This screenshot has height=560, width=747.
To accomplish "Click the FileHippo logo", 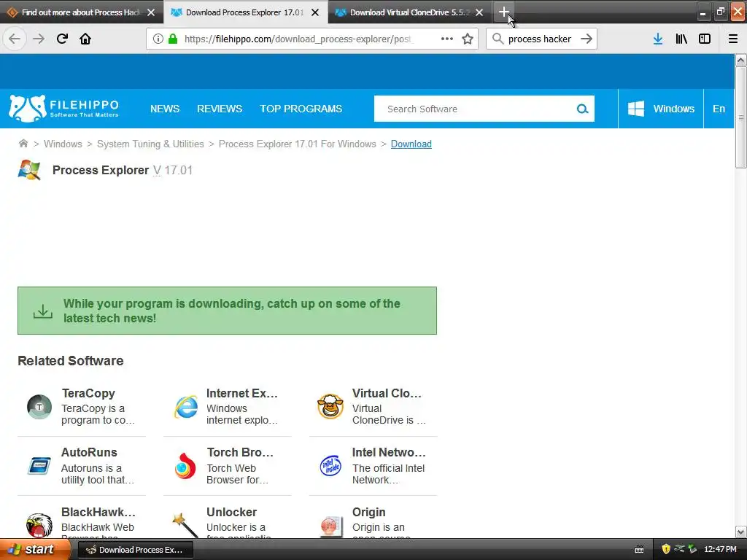I will pos(64,108).
